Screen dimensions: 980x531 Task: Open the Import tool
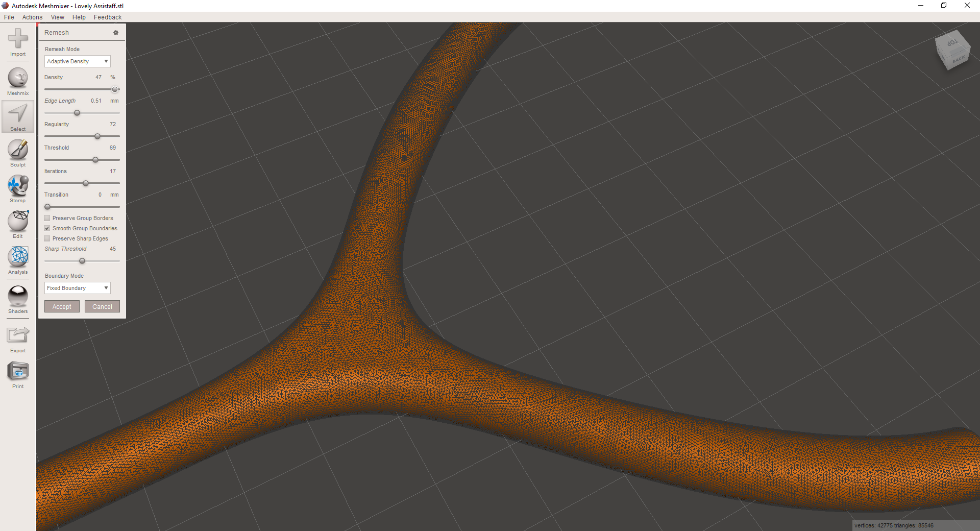click(x=18, y=42)
